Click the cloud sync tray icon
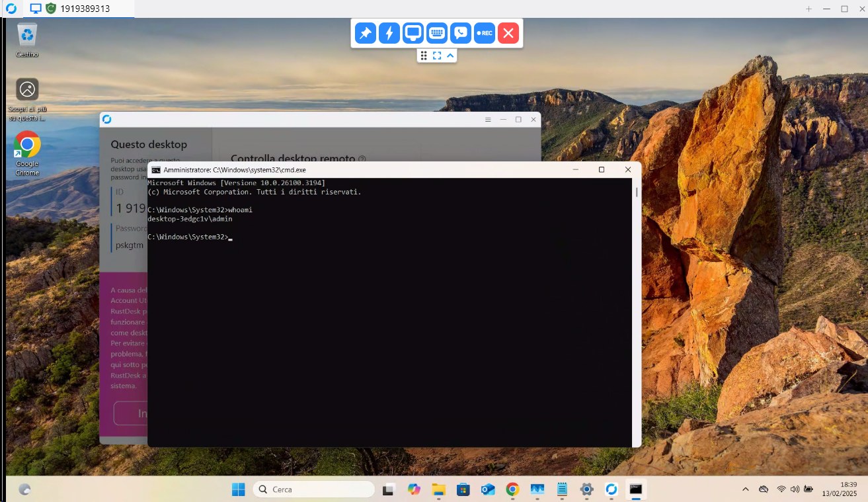Screen dimensions: 868x502 pos(764,489)
